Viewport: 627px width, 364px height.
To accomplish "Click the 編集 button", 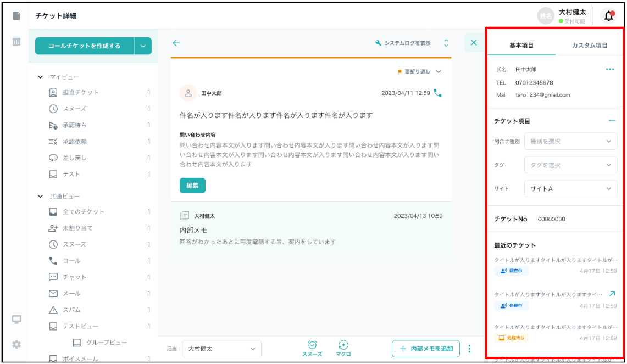I will 192,186.
